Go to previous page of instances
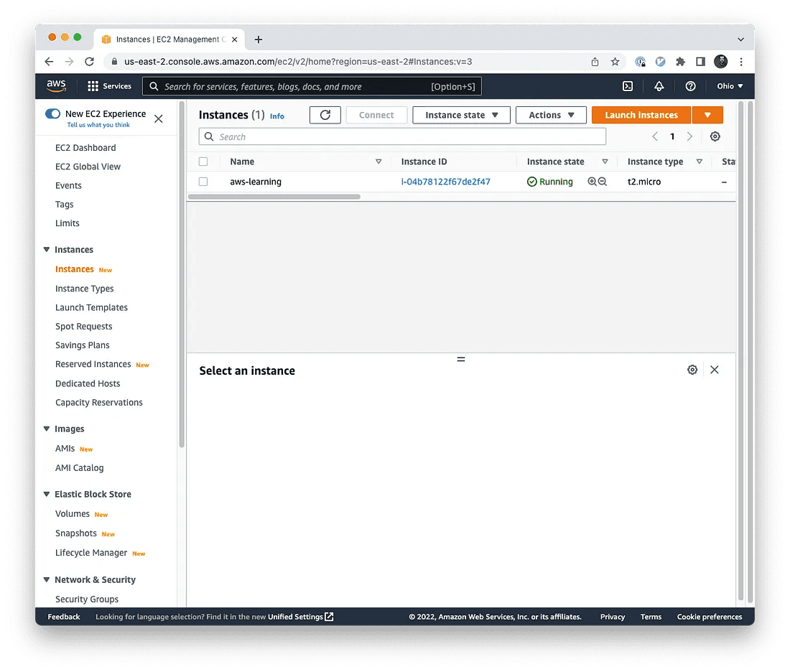790x672 pixels. tap(655, 136)
